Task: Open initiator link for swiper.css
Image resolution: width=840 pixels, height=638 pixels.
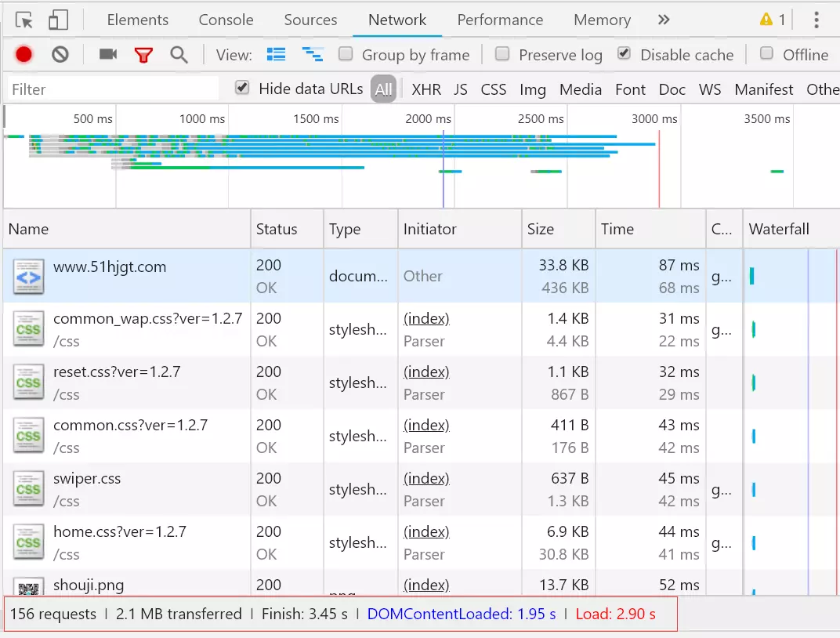Action: (x=426, y=478)
